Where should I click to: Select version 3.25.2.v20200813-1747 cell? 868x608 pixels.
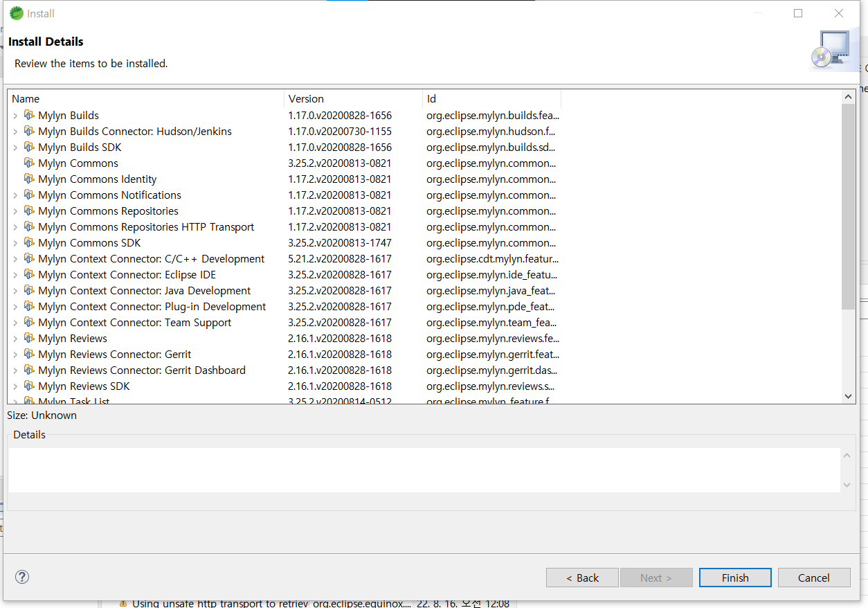click(x=340, y=243)
